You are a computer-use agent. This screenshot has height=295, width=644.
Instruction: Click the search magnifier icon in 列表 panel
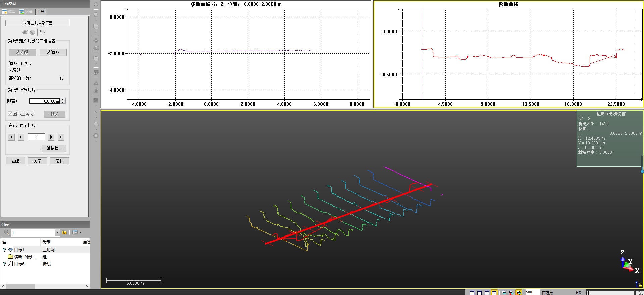coord(6,232)
